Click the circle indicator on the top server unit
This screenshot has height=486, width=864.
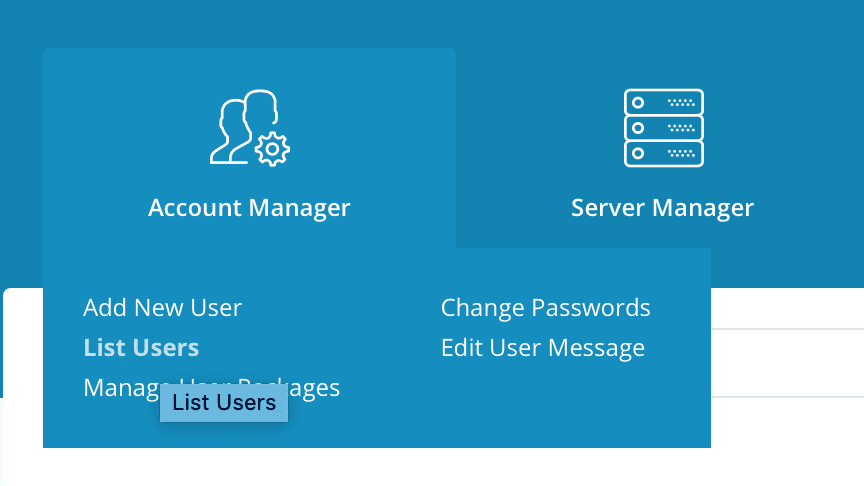point(638,102)
